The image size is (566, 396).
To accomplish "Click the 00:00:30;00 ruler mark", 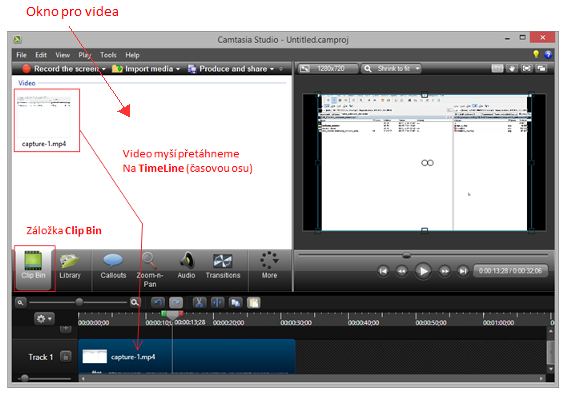I will tap(296, 323).
